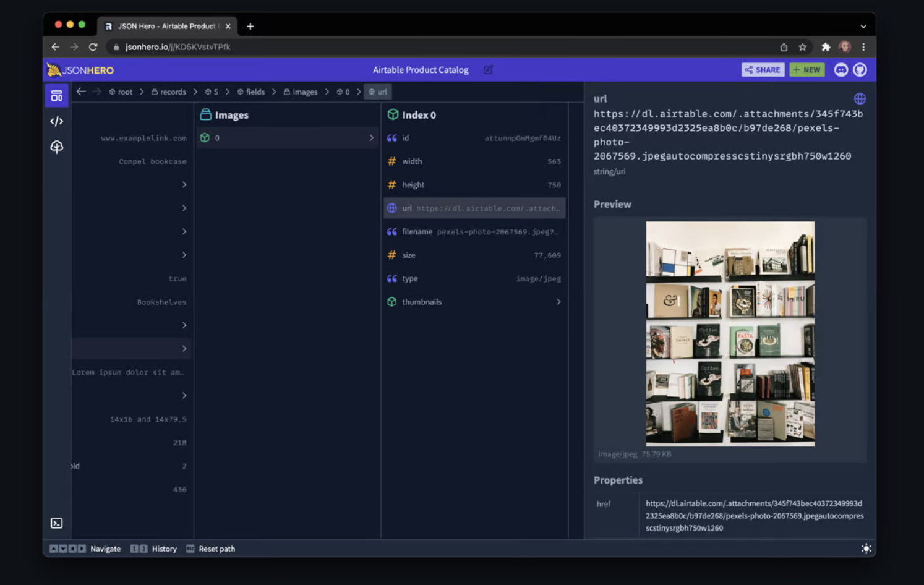The width and height of the screenshot is (924, 585).
Task: Edit the document title with pencil icon
Action: (488, 70)
